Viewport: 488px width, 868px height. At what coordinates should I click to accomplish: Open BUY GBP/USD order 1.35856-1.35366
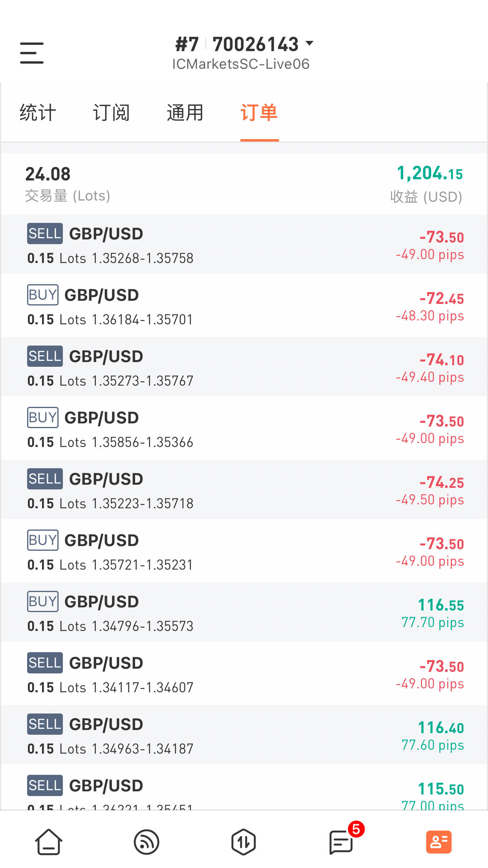pyautogui.click(x=244, y=428)
